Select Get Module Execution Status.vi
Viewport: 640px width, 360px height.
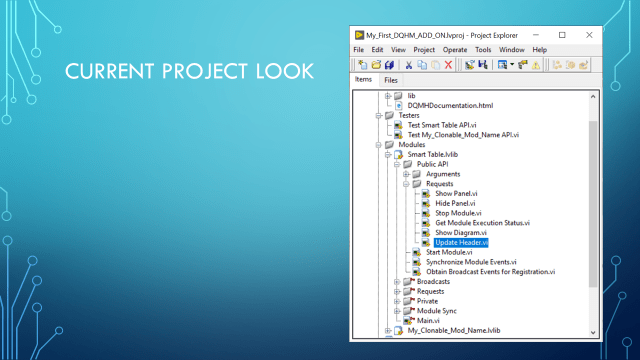(482, 223)
